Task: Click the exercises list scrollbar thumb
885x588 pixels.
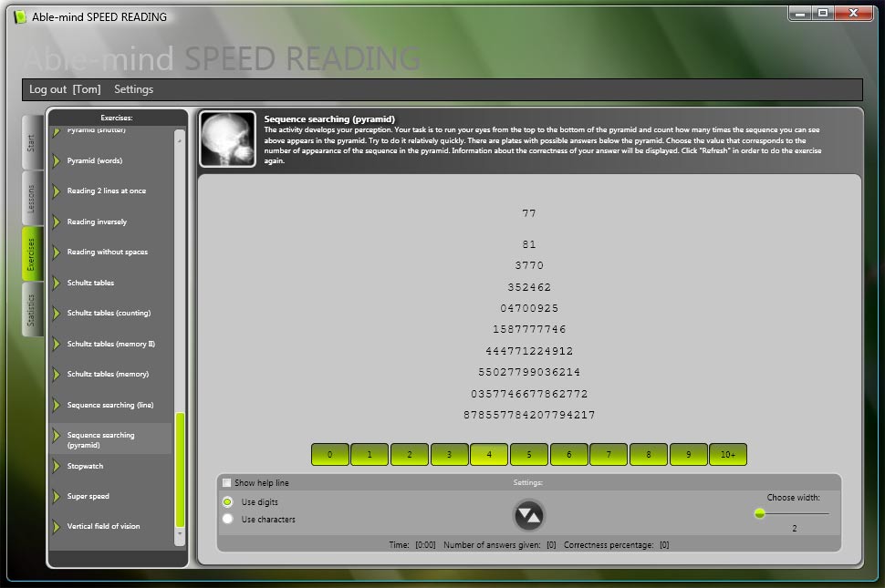Action: 180,469
